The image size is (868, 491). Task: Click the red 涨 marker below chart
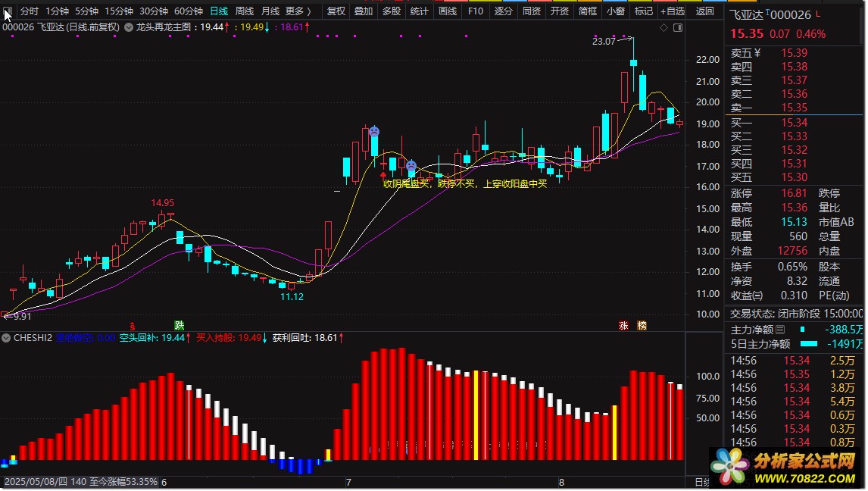point(624,326)
